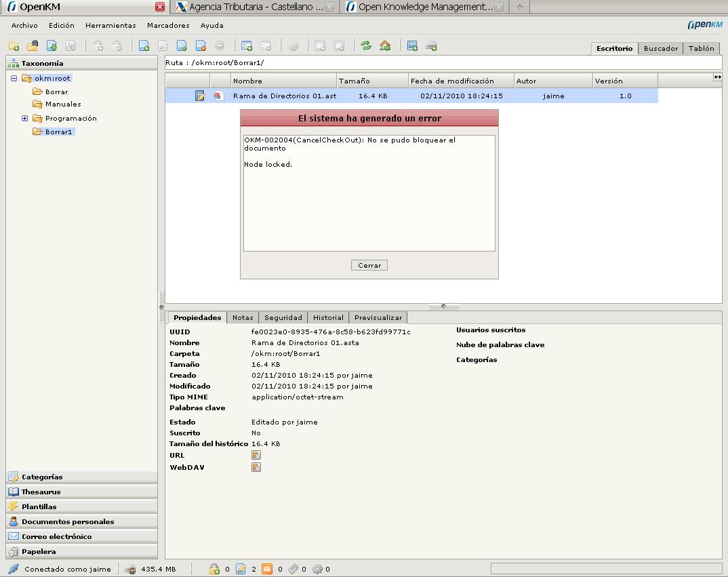
Task: Click the Remove property group icon
Action: coord(266,45)
